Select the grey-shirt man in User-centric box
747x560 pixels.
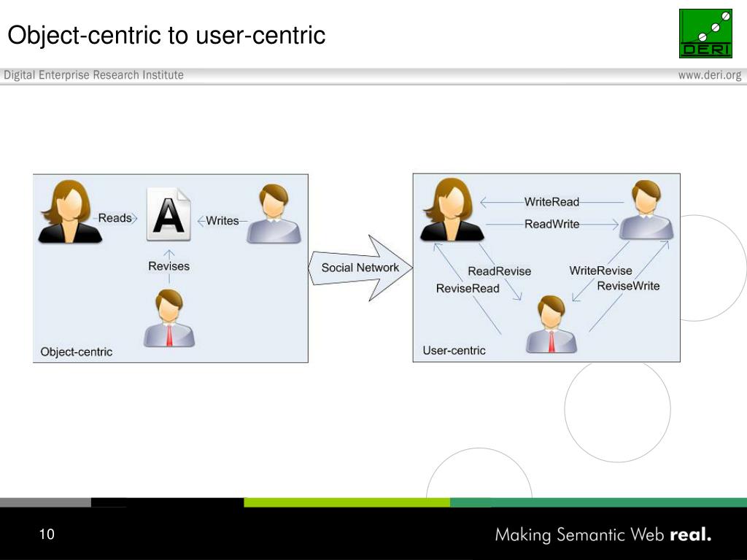pos(646,209)
